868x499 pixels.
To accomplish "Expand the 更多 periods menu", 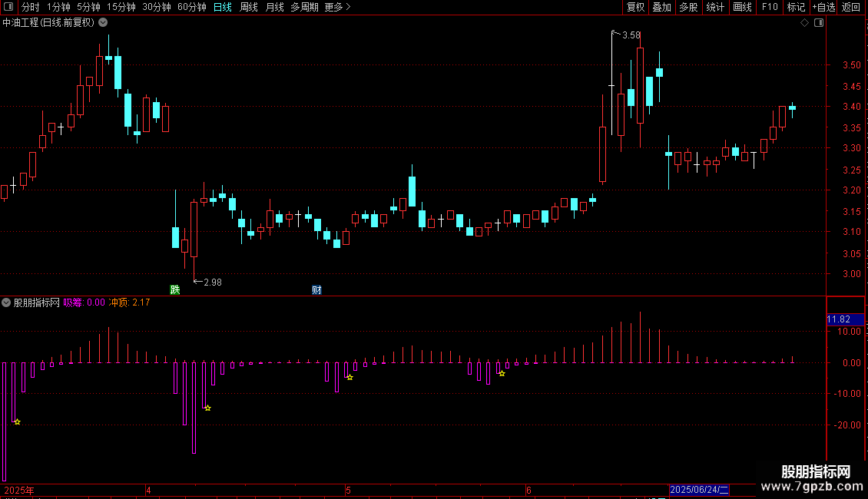I will point(337,7).
